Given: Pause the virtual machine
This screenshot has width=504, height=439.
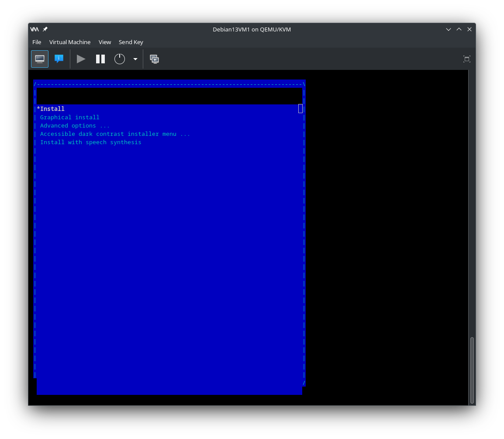Looking at the screenshot, I should 100,59.
